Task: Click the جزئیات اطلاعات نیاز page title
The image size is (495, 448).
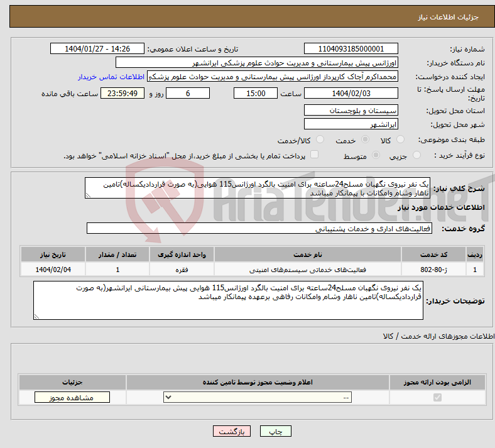Action: click(449, 17)
